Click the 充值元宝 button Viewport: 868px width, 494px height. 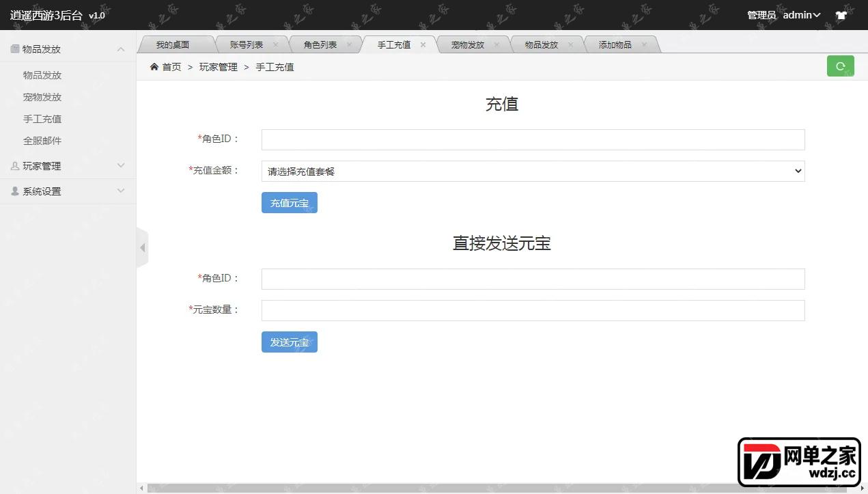pyautogui.click(x=290, y=203)
